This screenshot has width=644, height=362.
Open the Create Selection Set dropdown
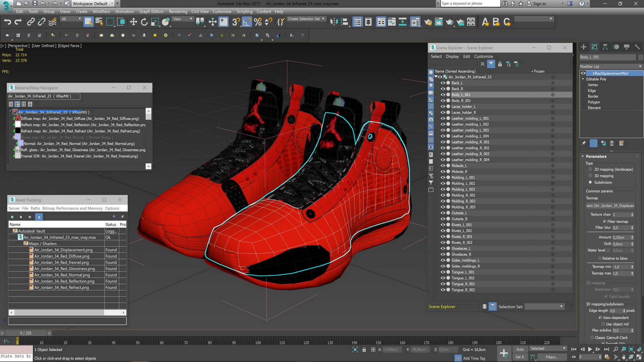[306, 19]
